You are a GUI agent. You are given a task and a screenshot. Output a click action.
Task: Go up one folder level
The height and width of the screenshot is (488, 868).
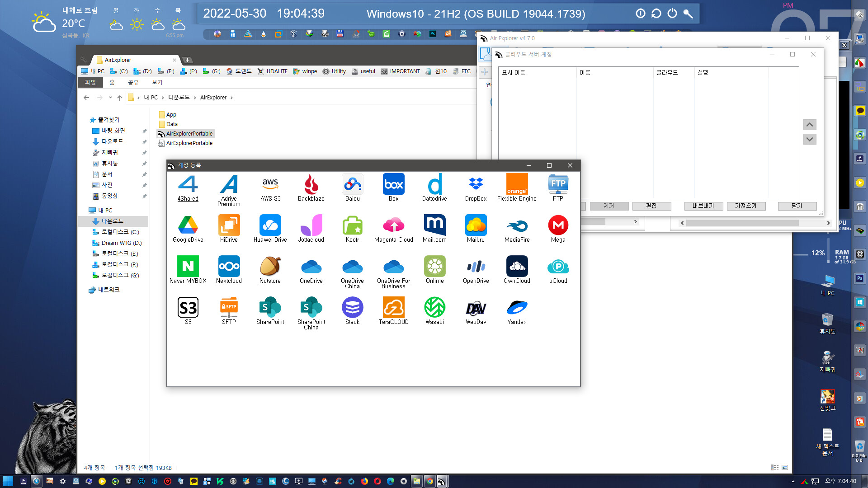[119, 97]
